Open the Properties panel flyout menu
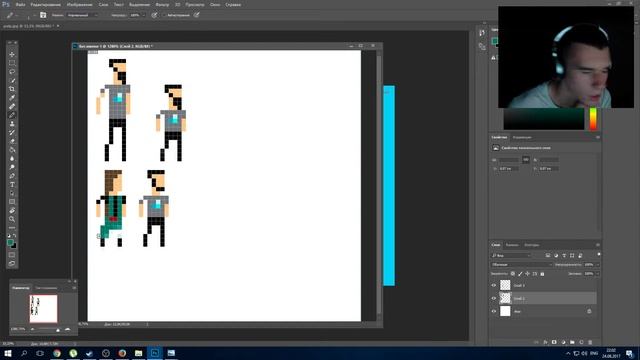The height and width of the screenshot is (360, 640). 598,138
